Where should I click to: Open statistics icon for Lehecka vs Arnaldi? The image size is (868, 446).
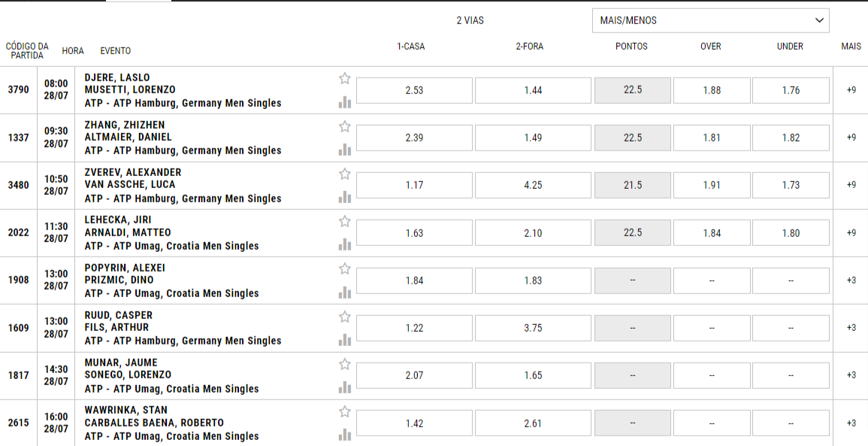pos(345,244)
